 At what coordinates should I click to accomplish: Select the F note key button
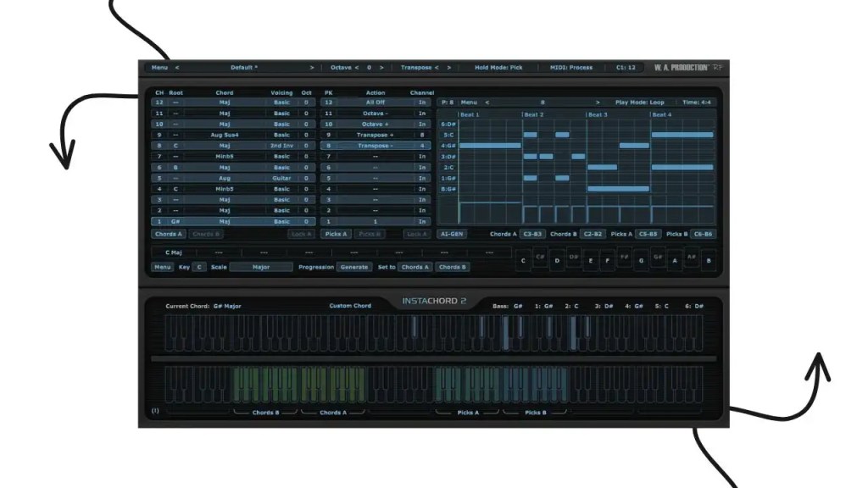coord(607,261)
